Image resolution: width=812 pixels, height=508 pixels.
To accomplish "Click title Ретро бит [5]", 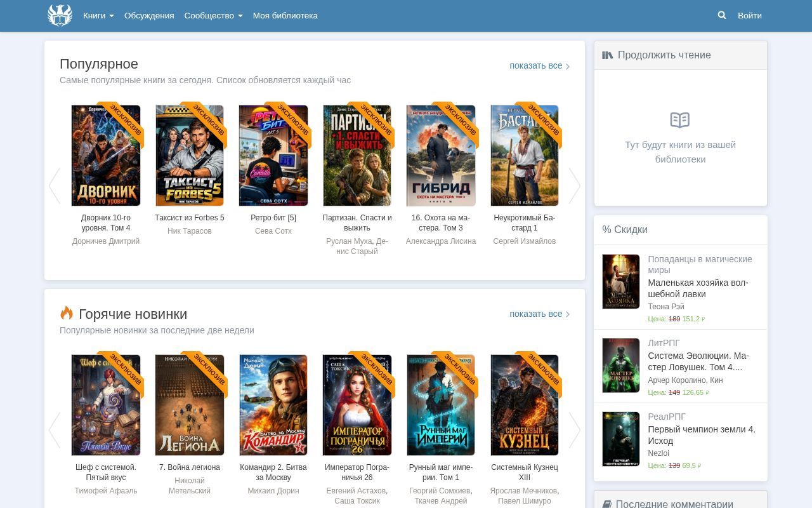I will pyautogui.click(x=273, y=218).
